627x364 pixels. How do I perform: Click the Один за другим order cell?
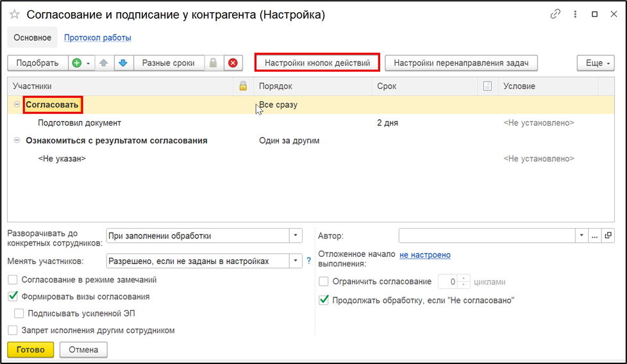click(313, 140)
